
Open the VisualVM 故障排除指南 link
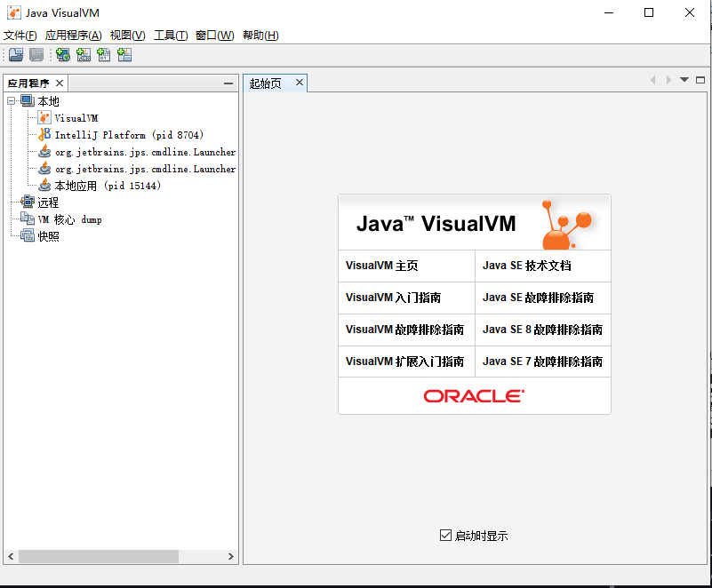404,330
